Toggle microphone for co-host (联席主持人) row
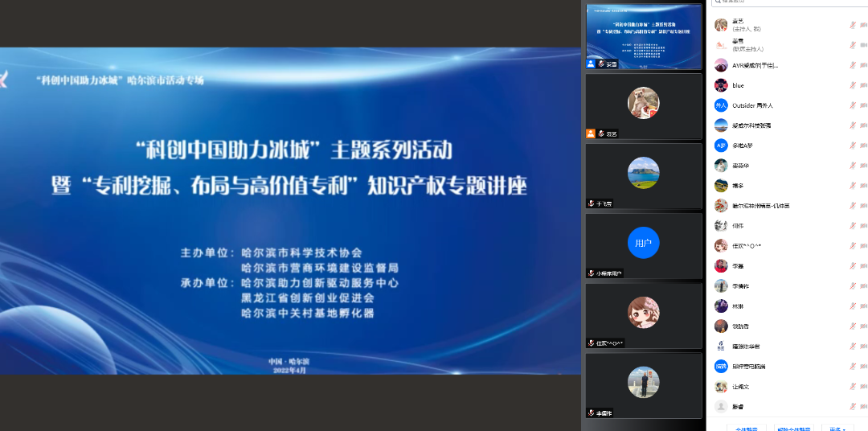The height and width of the screenshot is (431, 868). coord(853,45)
